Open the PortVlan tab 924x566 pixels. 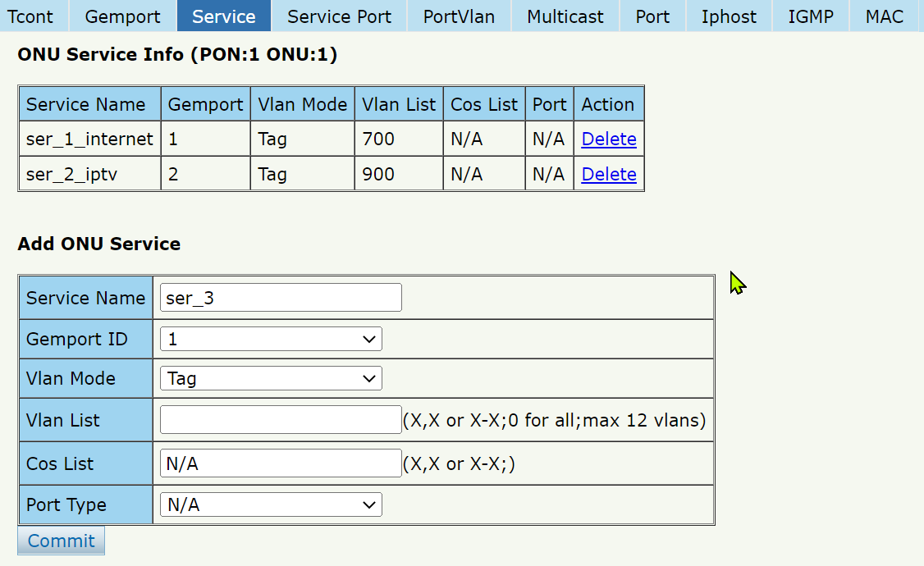pos(459,16)
